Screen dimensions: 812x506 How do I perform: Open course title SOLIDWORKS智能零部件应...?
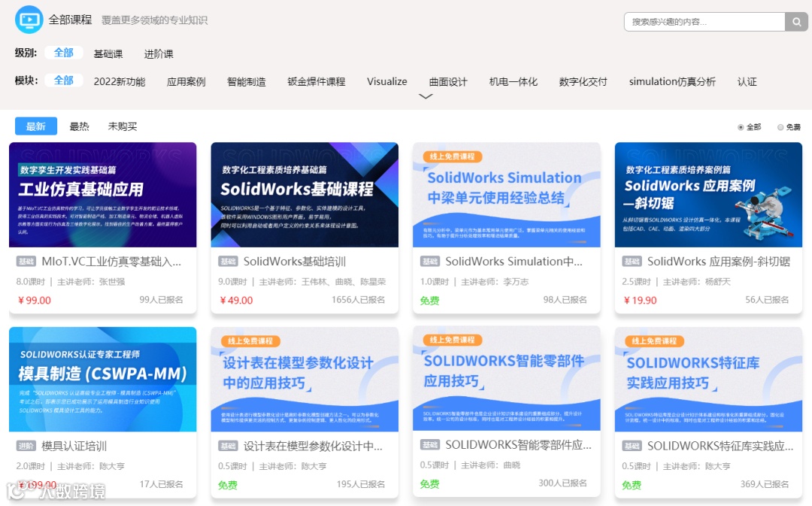518,445
